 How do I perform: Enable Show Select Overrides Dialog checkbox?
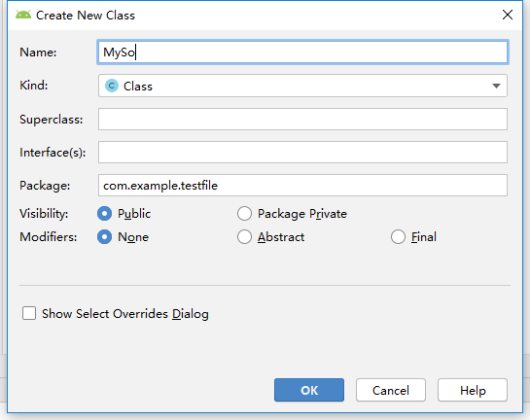pyautogui.click(x=29, y=313)
